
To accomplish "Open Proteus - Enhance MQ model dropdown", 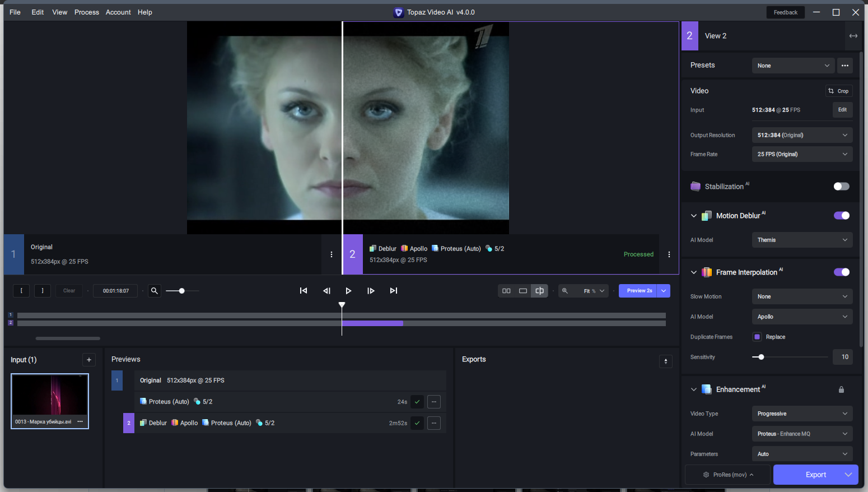I will click(x=802, y=434).
